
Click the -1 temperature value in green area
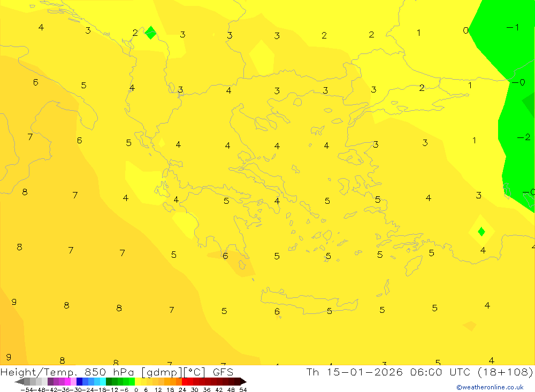pos(513,27)
